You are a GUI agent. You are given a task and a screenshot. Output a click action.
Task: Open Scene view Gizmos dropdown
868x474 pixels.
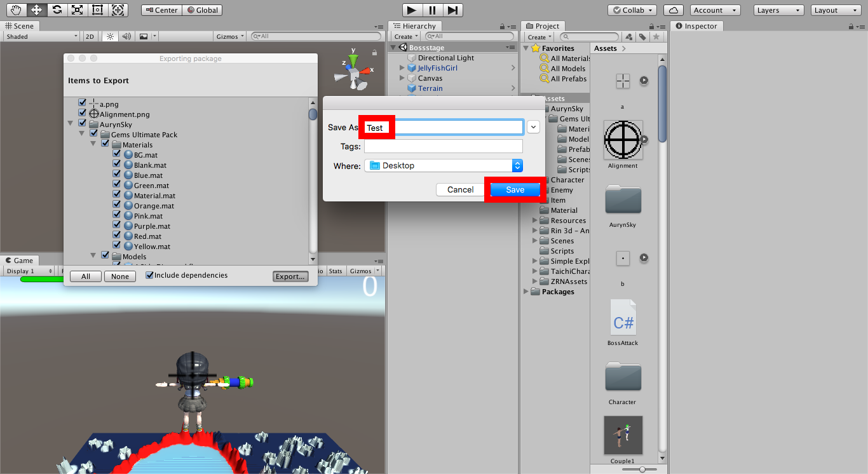[230, 36]
